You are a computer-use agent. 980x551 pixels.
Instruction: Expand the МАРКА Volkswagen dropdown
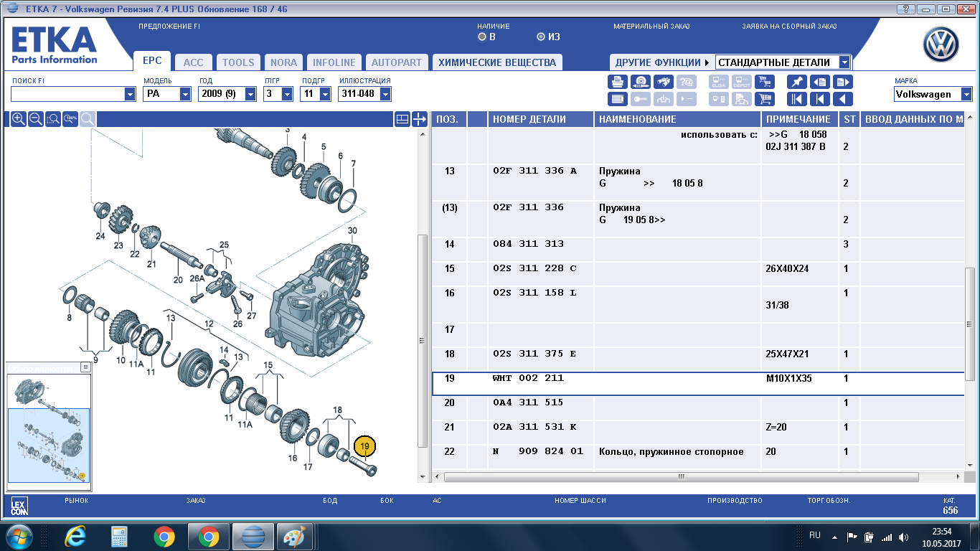[x=966, y=94]
